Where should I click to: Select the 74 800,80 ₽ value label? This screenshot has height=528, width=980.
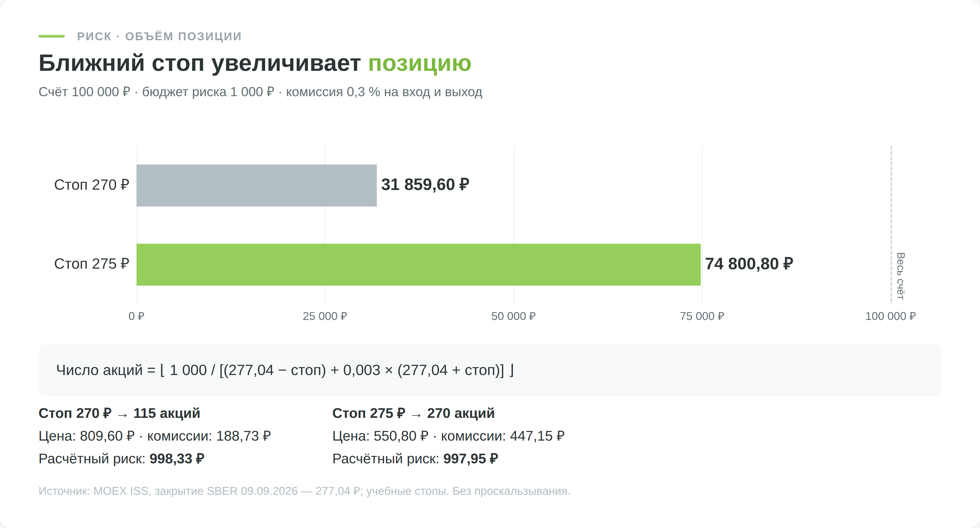point(749,264)
